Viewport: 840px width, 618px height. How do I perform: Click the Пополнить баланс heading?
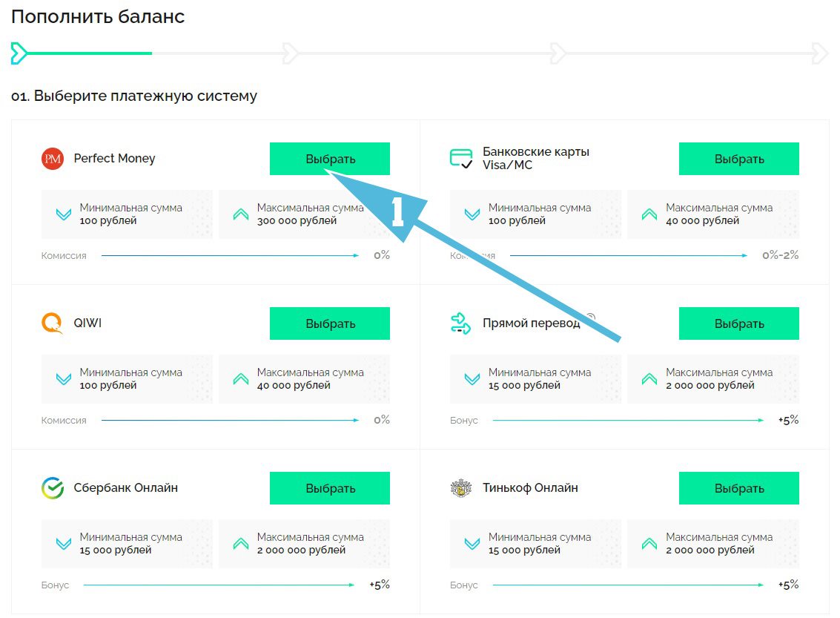[98, 16]
